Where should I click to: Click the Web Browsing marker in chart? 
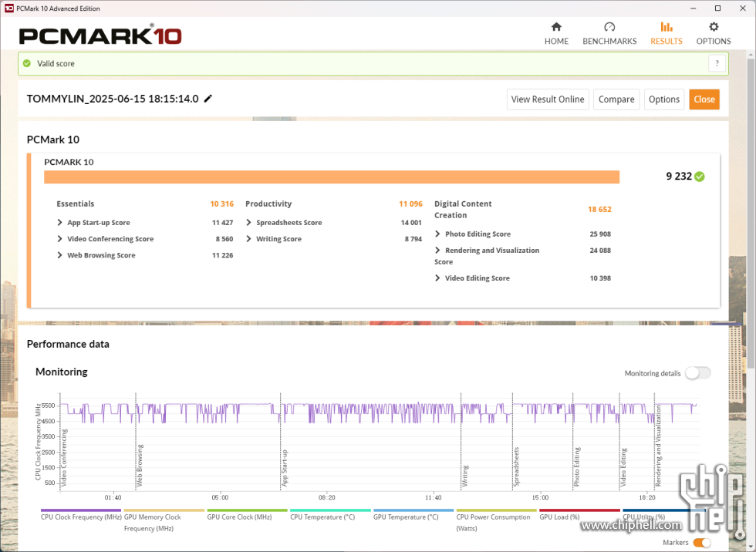140,466
